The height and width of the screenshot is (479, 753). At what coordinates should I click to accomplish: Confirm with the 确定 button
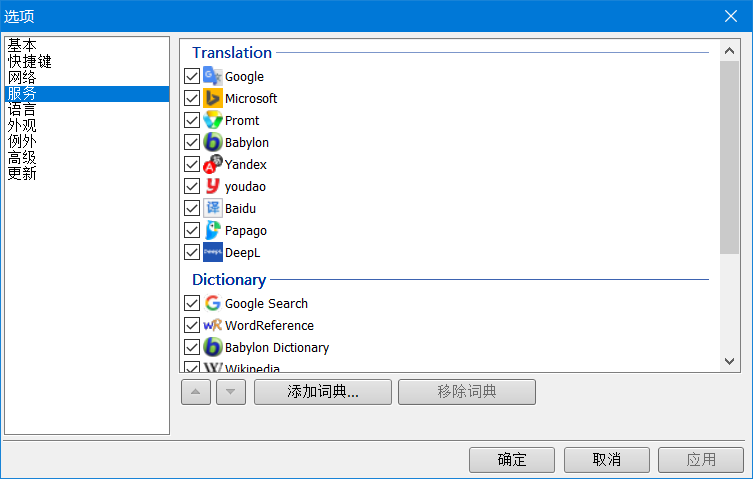click(512, 460)
